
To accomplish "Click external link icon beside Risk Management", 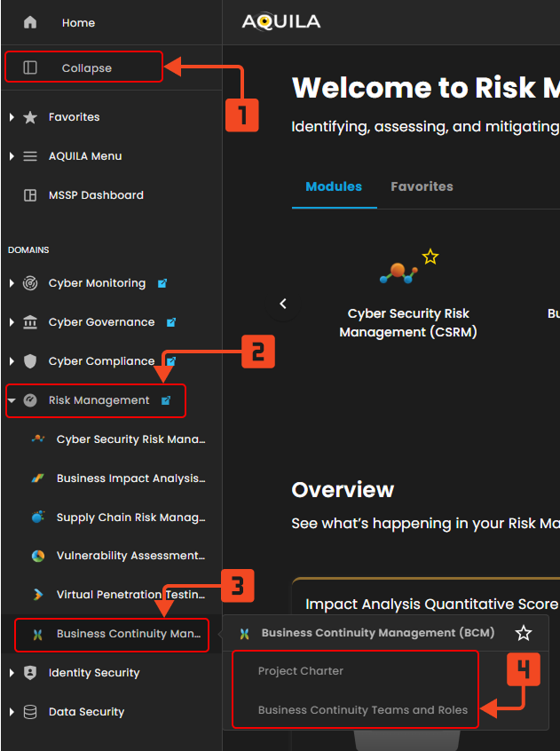I will click(166, 400).
